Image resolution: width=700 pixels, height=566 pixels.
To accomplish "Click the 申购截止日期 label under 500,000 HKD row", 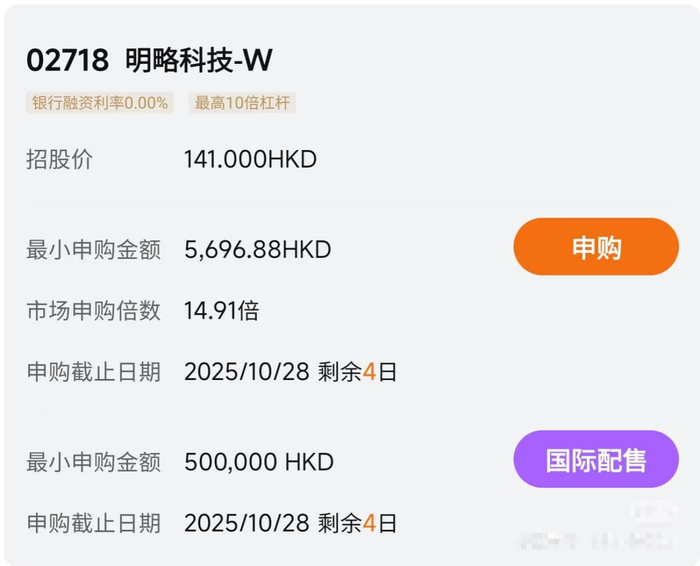I will (93, 522).
